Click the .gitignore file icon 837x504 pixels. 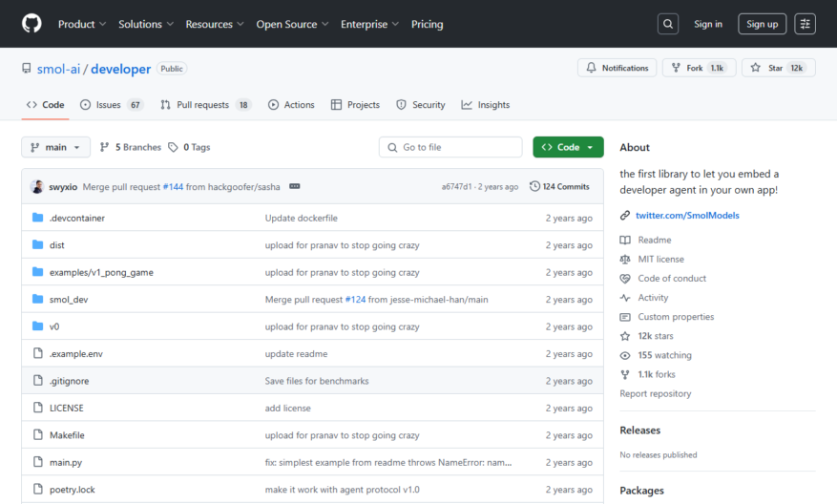click(37, 381)
